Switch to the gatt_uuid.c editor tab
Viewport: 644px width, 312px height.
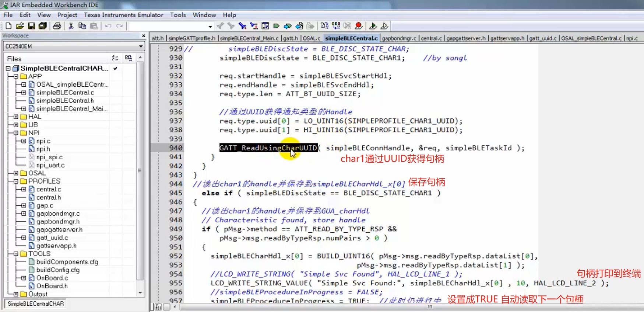point(543,38)
